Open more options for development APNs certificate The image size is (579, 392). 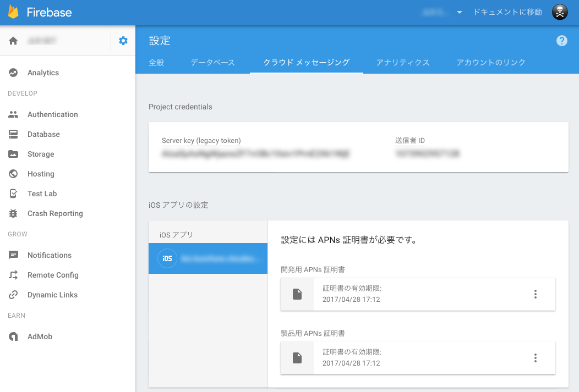point(536,294)
